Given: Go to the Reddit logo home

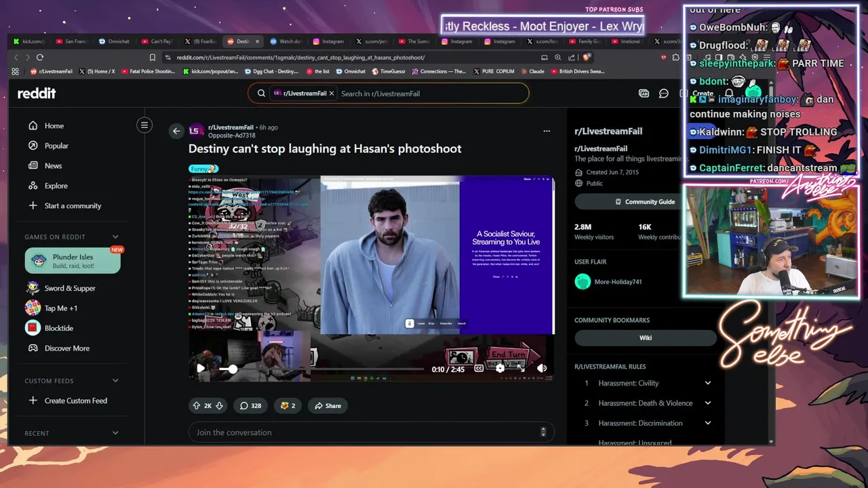Looking at the screenshot, I should [x=37, y=94].
